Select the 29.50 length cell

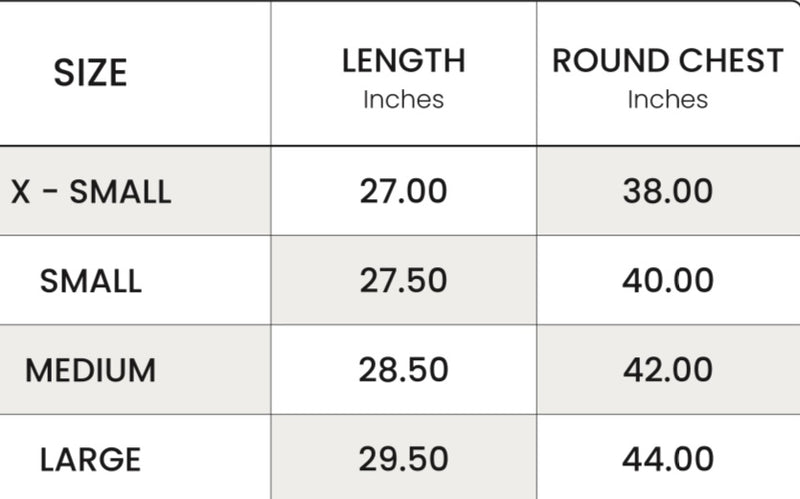point(403,460)
